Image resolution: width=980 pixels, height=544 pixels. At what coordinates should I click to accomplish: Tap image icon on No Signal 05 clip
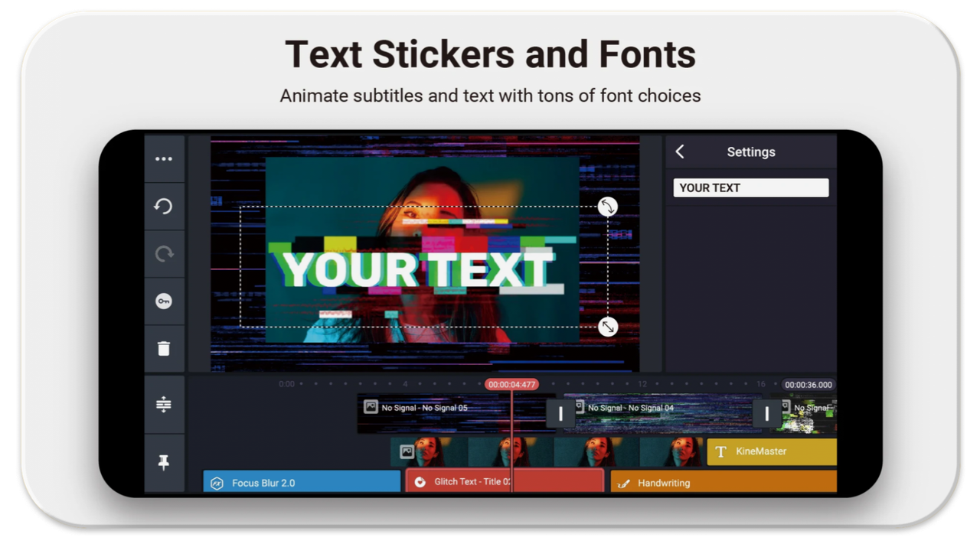coord(371,407)
